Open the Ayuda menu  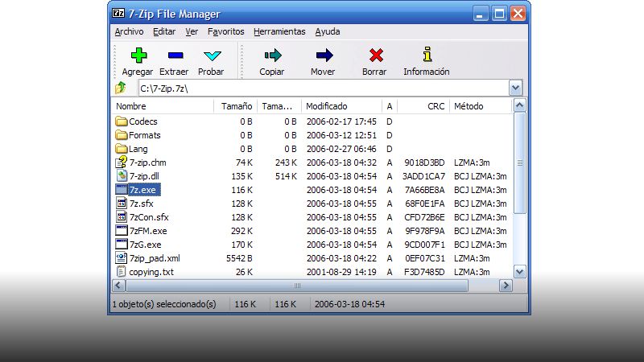click(x=328, y=31)
